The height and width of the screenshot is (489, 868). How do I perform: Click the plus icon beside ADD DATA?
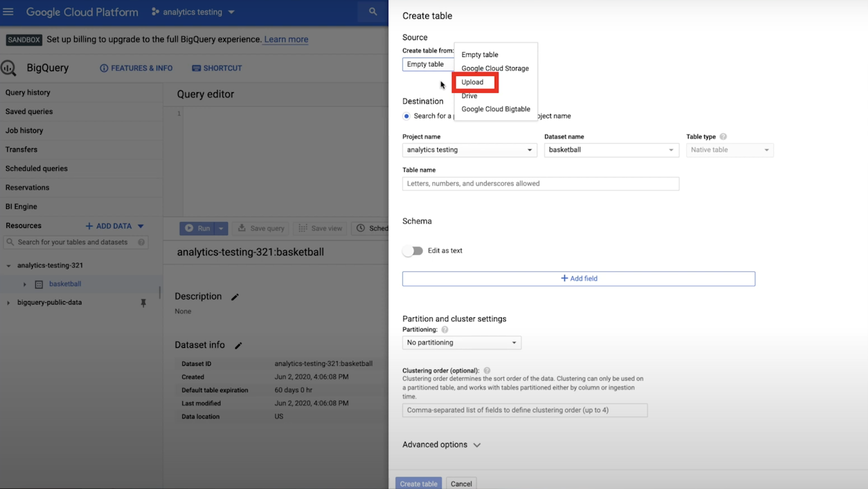point(90,226)
